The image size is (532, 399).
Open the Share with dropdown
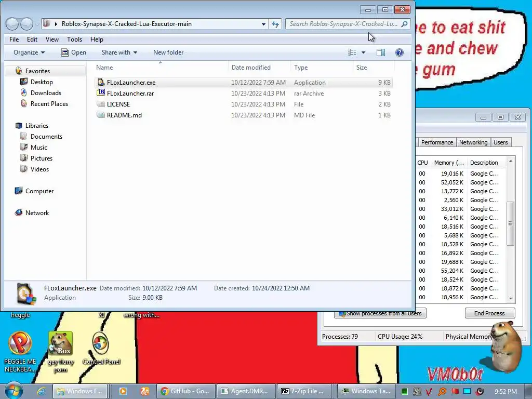(119, 52)
